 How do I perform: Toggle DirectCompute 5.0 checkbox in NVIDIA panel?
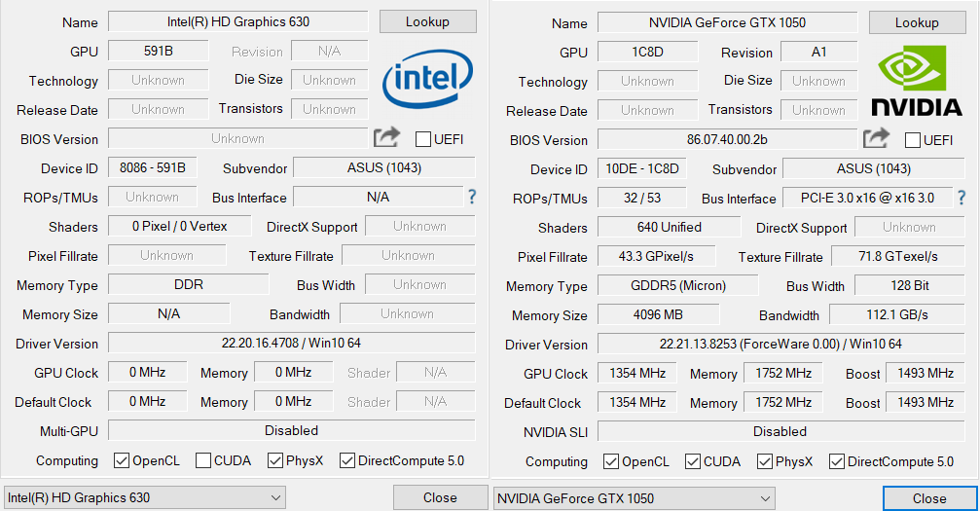pyautogui.click(x=837, y=461)
